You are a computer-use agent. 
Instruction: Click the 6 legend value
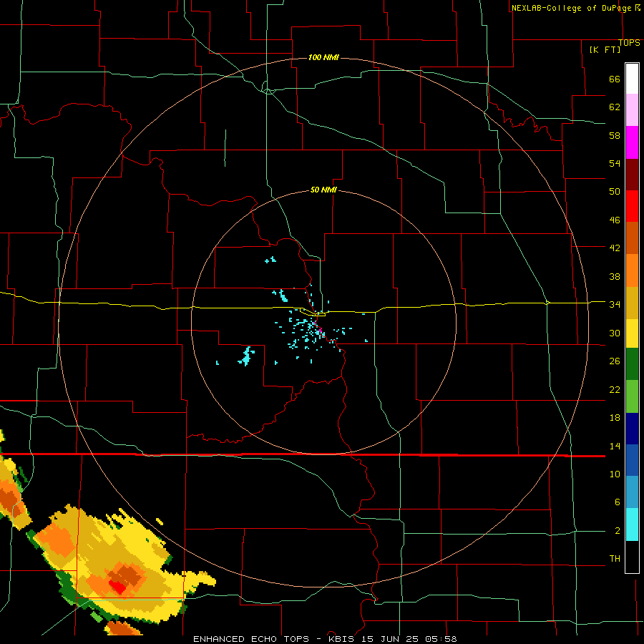click(x=617, y=502)
